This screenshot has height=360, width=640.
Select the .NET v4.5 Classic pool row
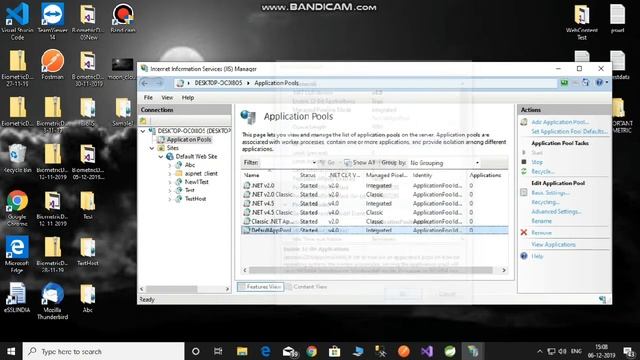375,212
